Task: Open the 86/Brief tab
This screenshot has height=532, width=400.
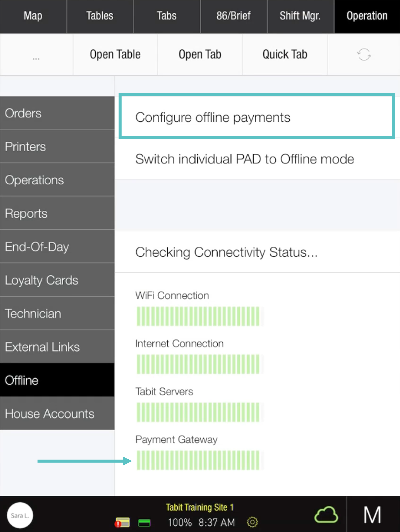Action: [x=233, y=16]
